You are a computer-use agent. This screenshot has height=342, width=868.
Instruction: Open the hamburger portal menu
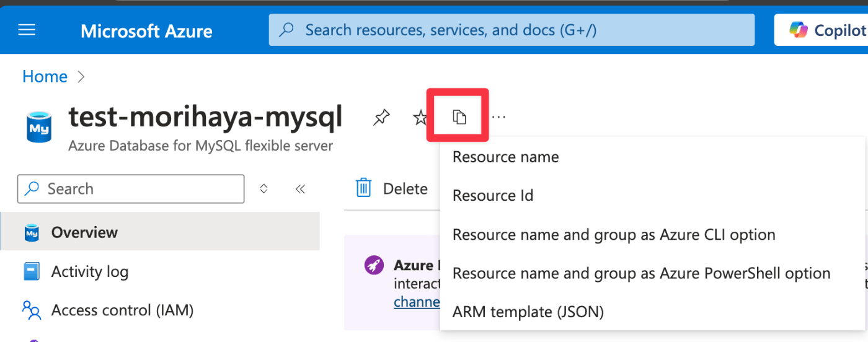click(x=27, y=30)
